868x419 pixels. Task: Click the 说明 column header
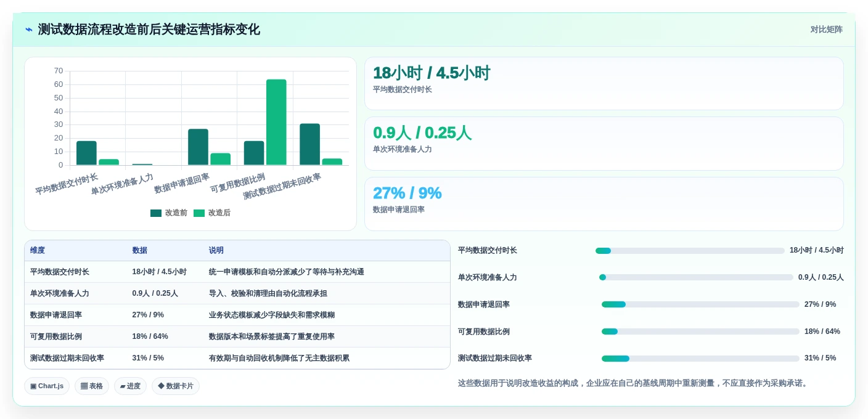(x=216, y=251)
